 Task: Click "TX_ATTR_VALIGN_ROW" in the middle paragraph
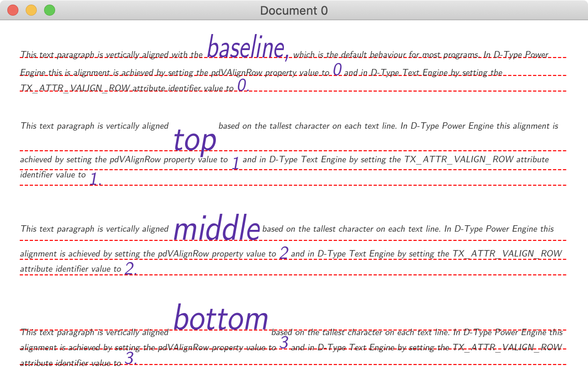point(508,254)
